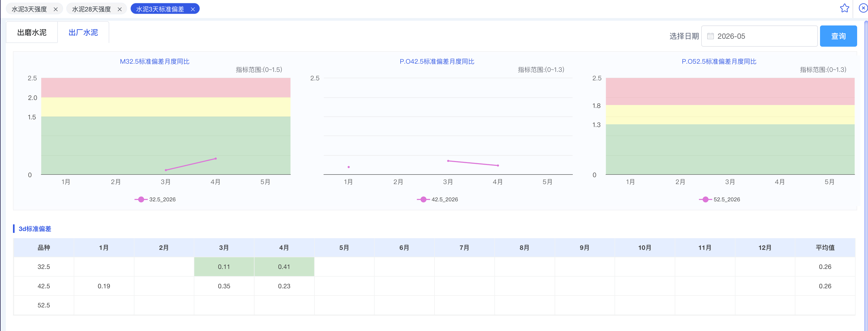
Task: Click the 平均值 column header
Action: [825, 248]
